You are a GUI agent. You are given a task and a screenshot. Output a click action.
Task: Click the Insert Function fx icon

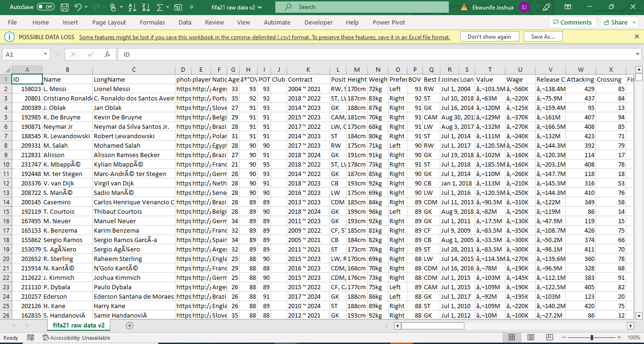pos(107,54)
